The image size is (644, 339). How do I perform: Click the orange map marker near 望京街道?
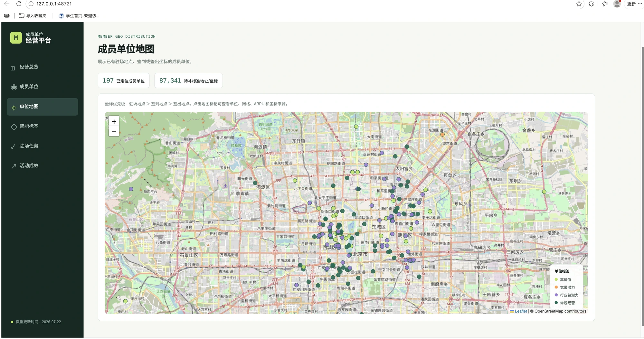tap(442, 135)
